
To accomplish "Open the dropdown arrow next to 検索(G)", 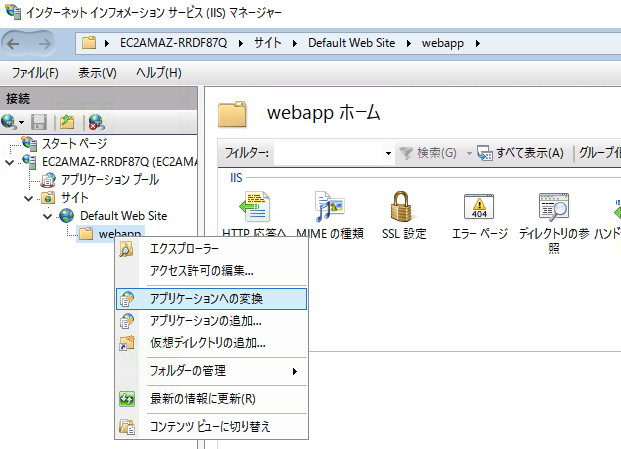I will pyautogui.click(x=469, y=153).
